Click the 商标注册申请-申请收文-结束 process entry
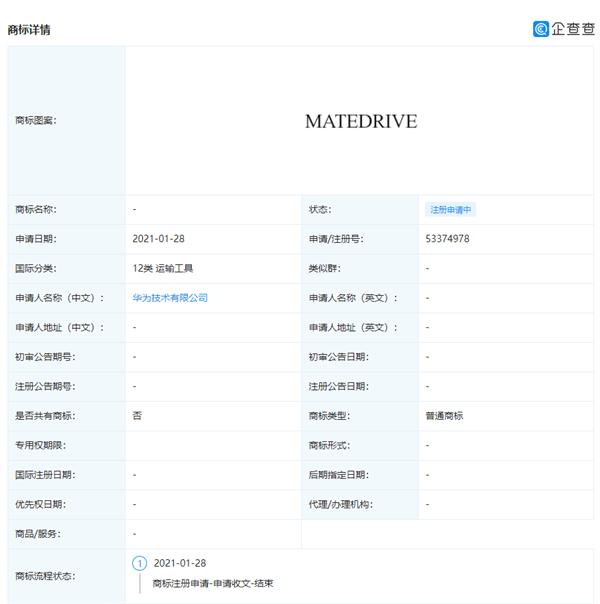Screen dimensions: 600x604 [212, 583]
